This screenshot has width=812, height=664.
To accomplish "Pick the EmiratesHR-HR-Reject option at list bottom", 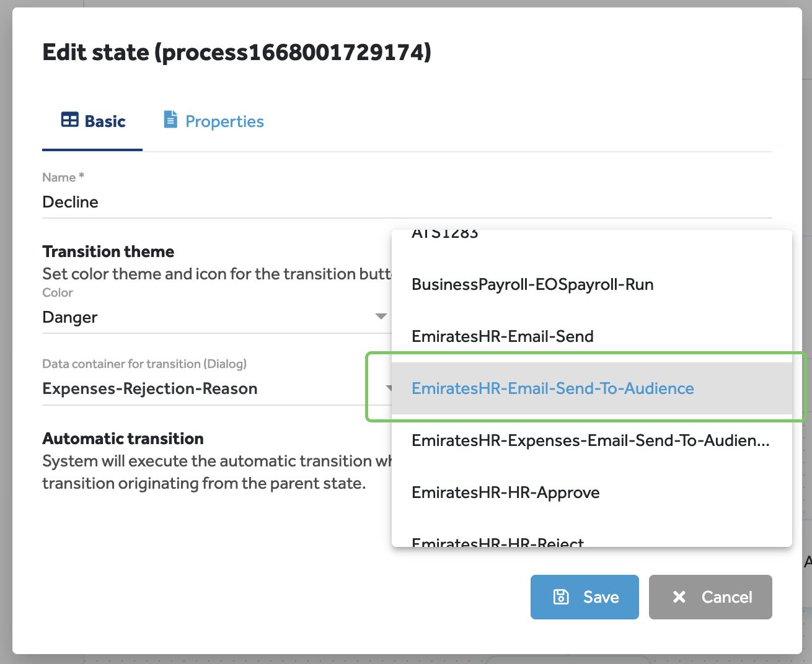I will click(x=498, y=542).
